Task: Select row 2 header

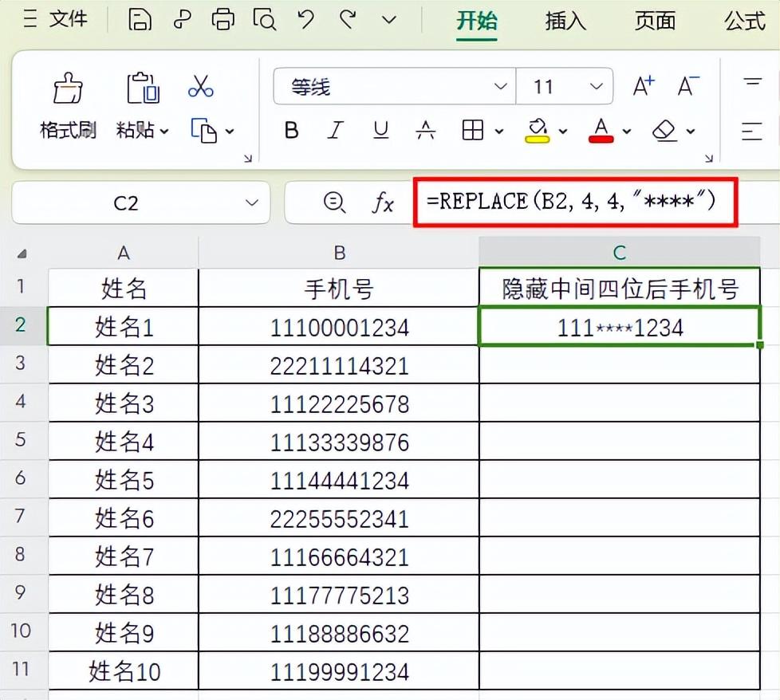Action: [x=21, y=325]
